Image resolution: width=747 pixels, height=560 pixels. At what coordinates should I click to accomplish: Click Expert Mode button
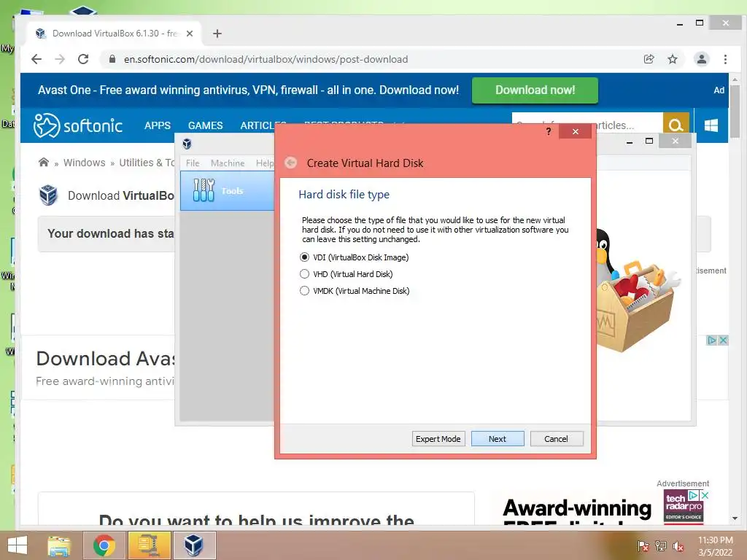point(438,438)
